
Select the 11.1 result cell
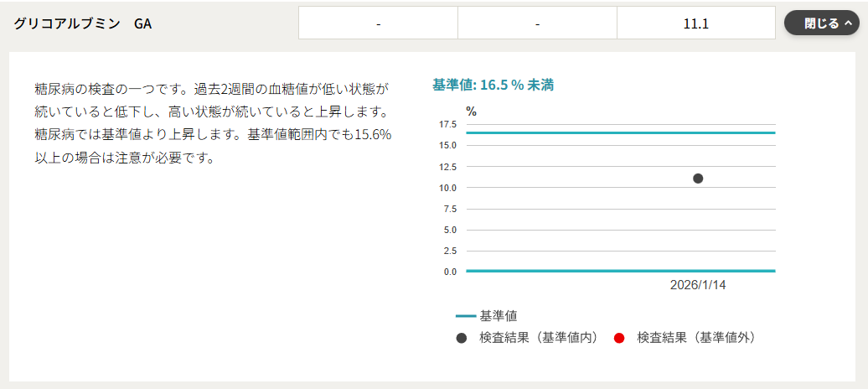695,23
